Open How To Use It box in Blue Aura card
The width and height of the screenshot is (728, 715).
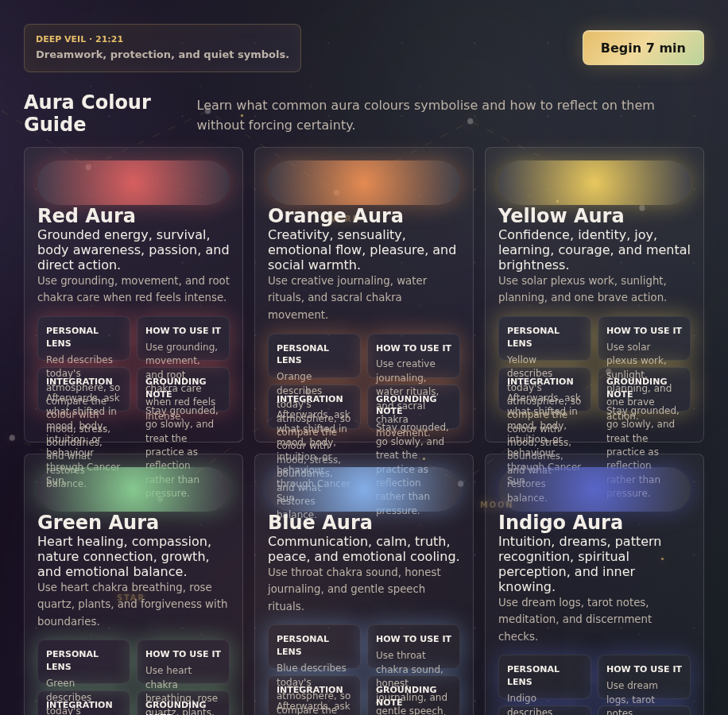[x=413, y=647]
